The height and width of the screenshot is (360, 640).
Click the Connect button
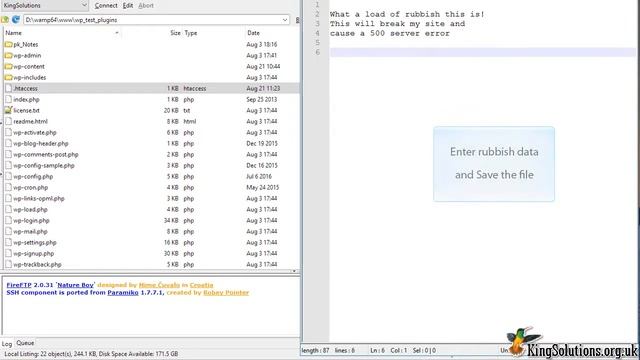point(106,6)
